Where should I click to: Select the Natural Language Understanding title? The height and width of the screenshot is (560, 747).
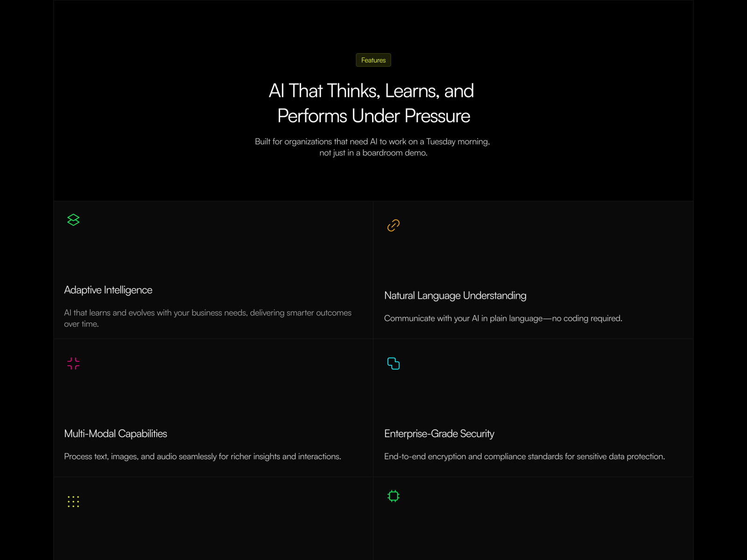455,295
